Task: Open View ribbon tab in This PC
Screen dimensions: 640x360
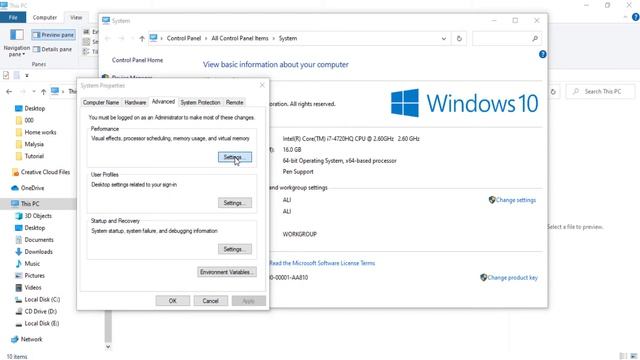Action: pyautogui.click(x=76, y=18)
